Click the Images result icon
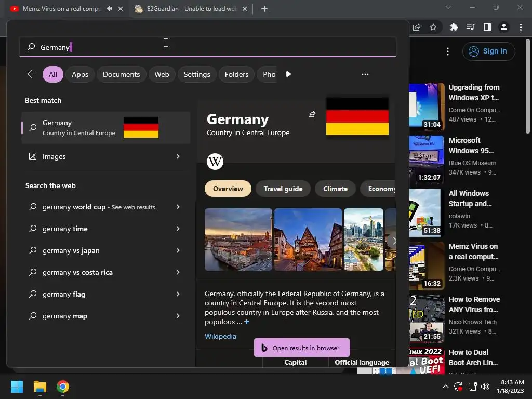 [x=33, y=156]
